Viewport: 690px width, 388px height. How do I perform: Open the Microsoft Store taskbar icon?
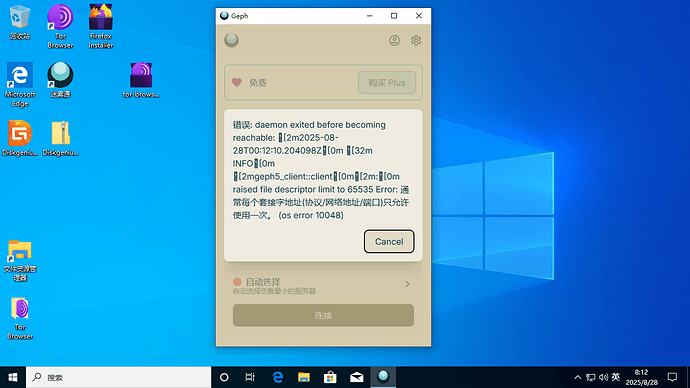(x=330, y=377)
